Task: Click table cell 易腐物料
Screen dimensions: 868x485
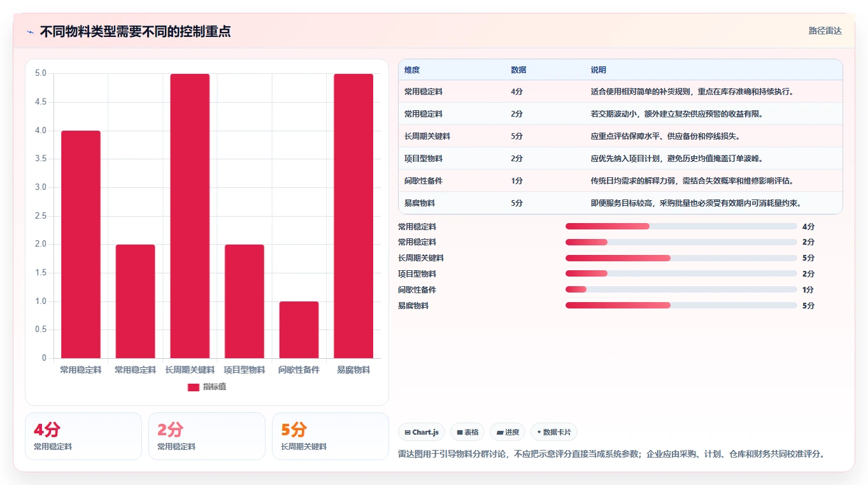Action: tap(420, 203)
